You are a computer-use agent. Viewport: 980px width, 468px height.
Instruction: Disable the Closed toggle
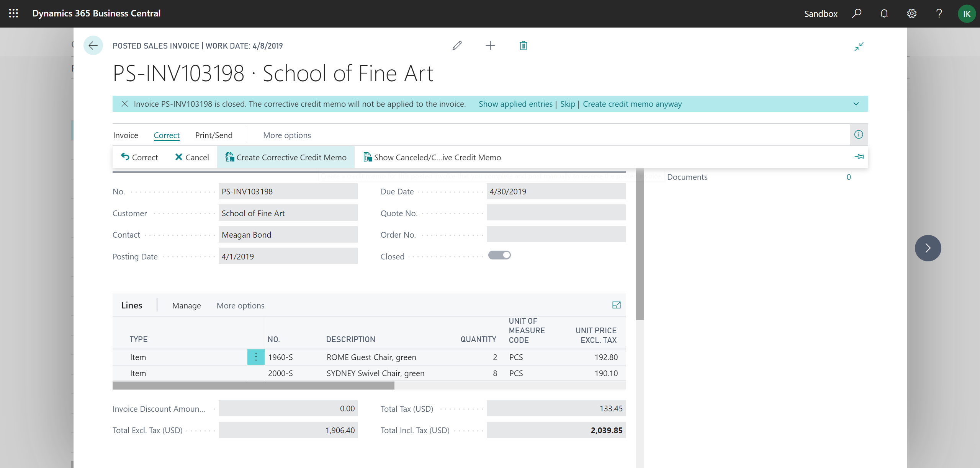(500, 254)
